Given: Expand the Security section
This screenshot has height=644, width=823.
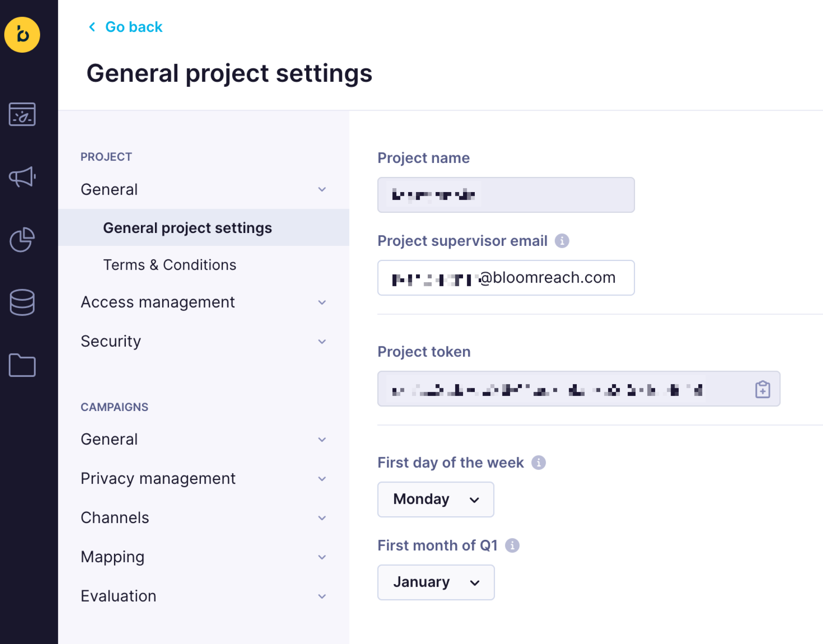Looking at the screenshot, I should pos(203,341).
